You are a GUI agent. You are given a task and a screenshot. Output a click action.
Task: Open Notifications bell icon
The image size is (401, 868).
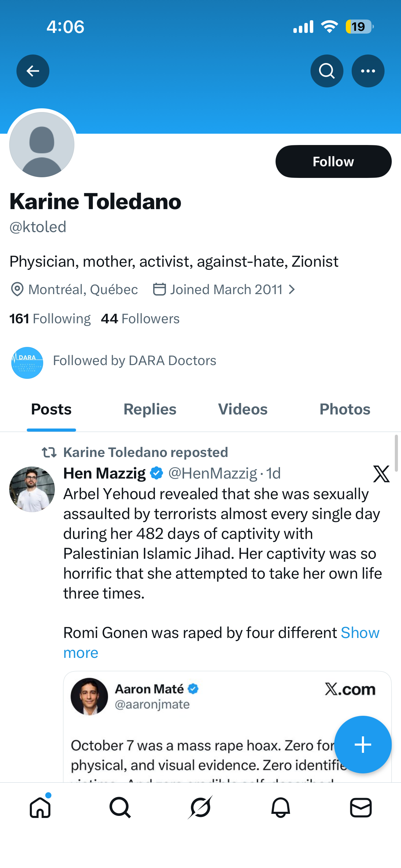pyautogui.click(x=281, y=808)
